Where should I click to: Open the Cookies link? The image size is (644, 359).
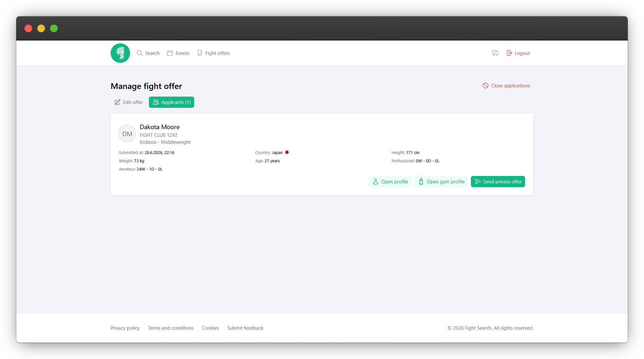click(x=210, y=328)
